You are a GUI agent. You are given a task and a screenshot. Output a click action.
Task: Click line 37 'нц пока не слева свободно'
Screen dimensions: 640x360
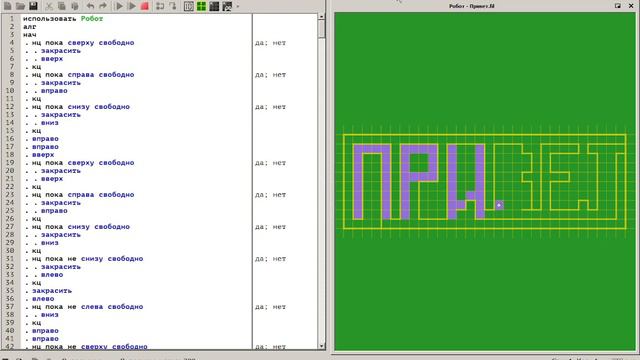pyautogui.click(x=87, y=307)
